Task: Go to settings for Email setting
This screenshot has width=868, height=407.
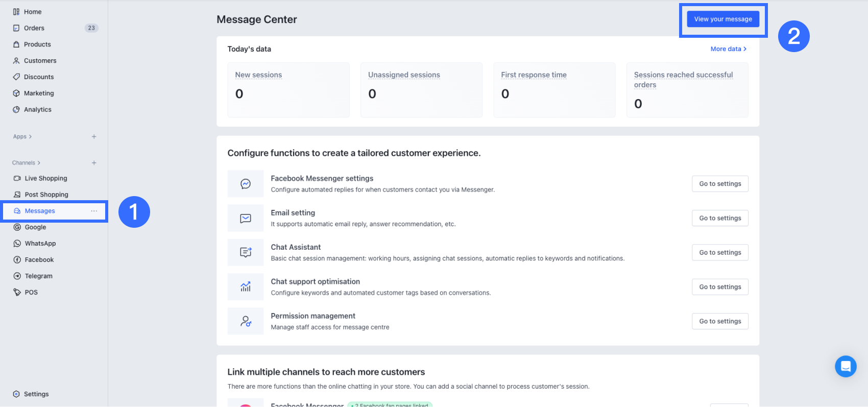Action: pyautogui.click(x=720, y=218)
